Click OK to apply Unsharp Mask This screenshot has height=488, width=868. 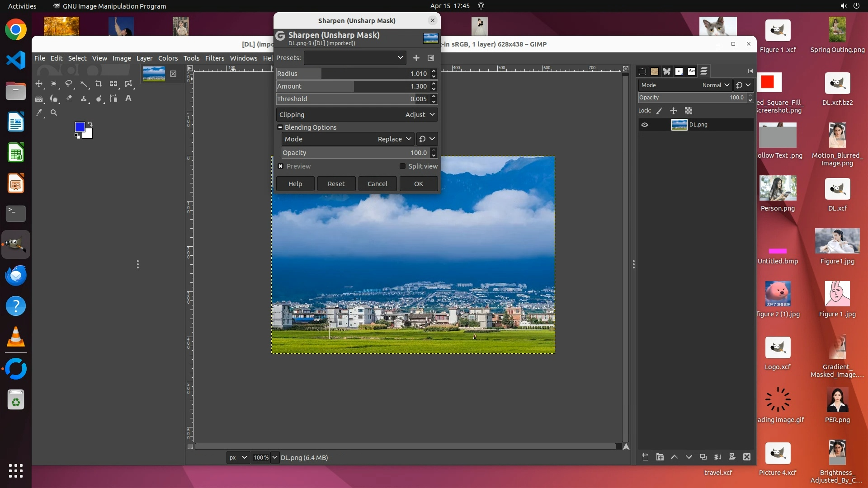click(x=418, y=184)
